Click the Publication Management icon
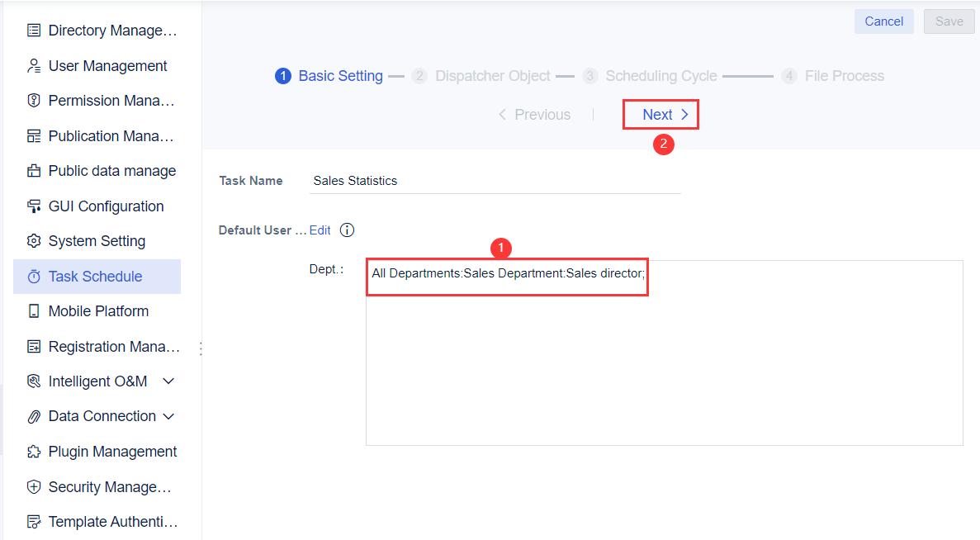Screen dimensions: 980x540 click(33, 135)
